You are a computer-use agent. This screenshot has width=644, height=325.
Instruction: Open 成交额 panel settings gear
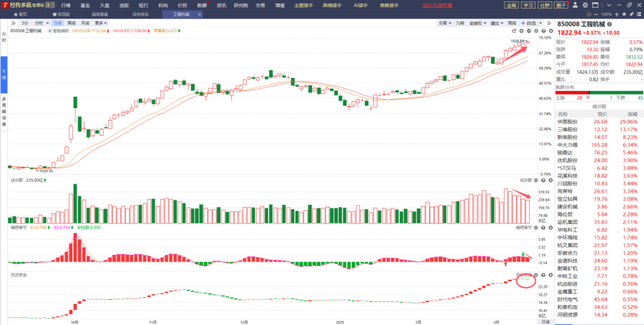tap(536, 180)
